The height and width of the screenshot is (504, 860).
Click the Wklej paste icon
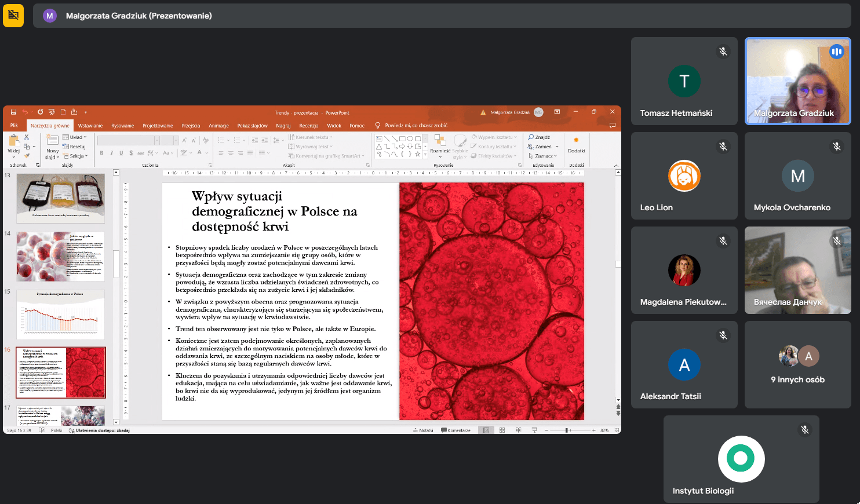[x=14, y=141]
